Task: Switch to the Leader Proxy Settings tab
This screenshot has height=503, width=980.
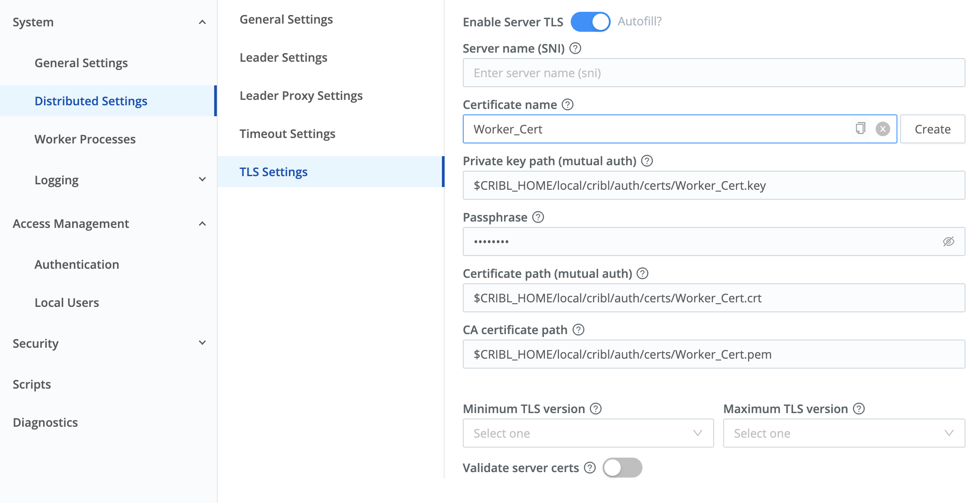Action: pyautogui.click(x=301, y=95)
